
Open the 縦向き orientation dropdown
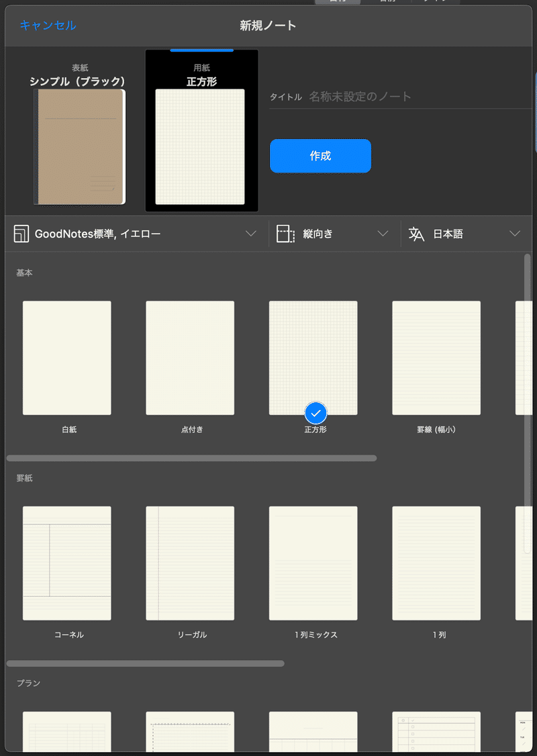[x=334, y=234]
